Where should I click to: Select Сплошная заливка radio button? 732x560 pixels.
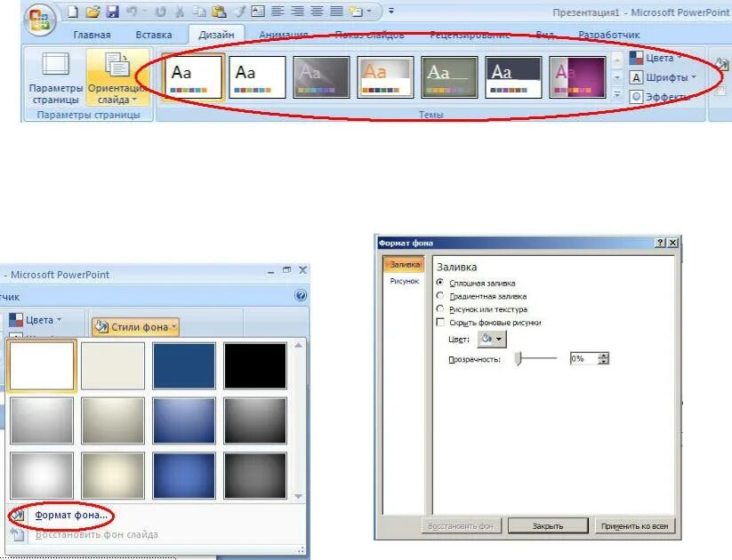[439, 283]
